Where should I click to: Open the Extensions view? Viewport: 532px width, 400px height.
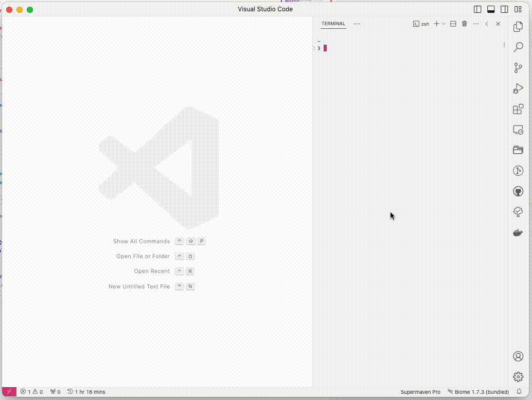(518, 109)
